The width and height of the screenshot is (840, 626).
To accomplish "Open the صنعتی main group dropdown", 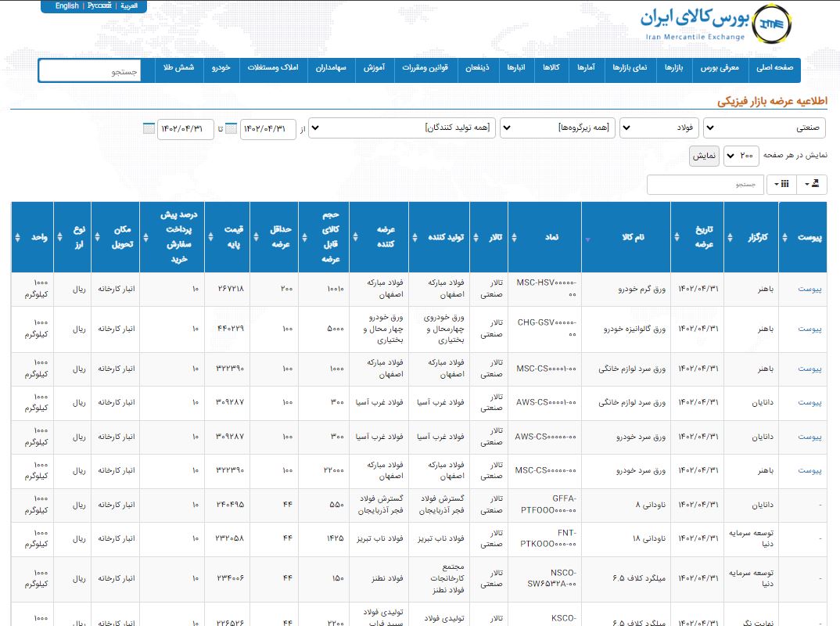I will click(764, 128).
